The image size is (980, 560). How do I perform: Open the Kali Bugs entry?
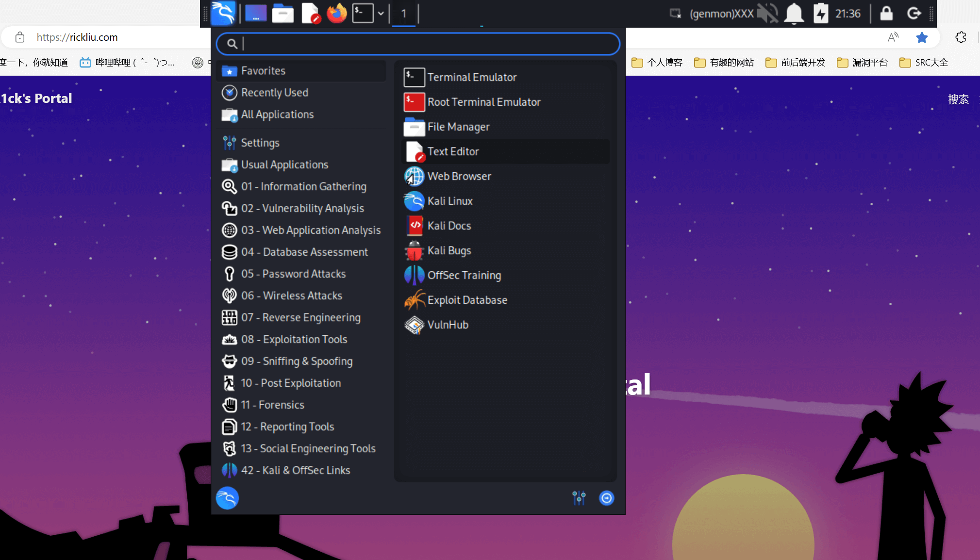tap(449, 250)
